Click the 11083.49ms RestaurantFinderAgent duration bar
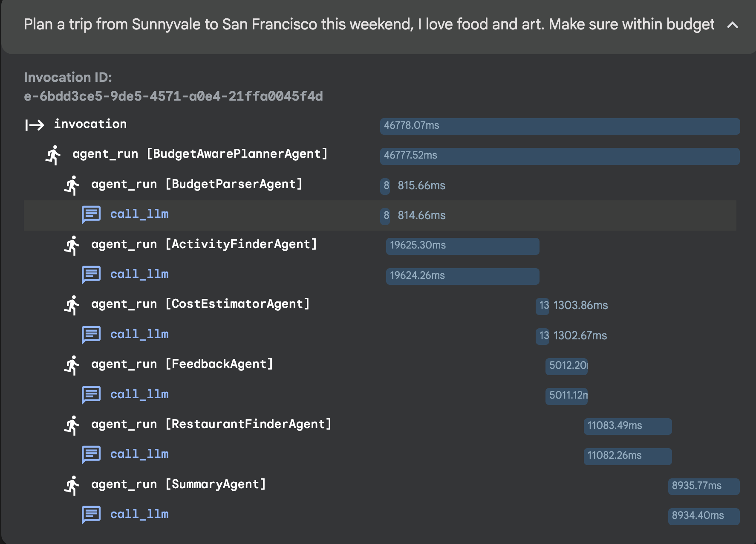 pyautogui.click(x=627, y=426)
